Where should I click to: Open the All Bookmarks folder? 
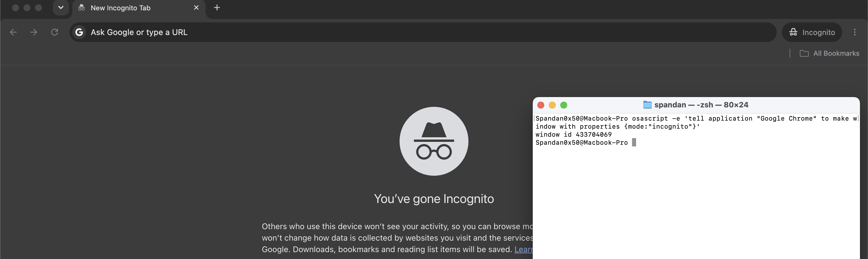[830, 53]
